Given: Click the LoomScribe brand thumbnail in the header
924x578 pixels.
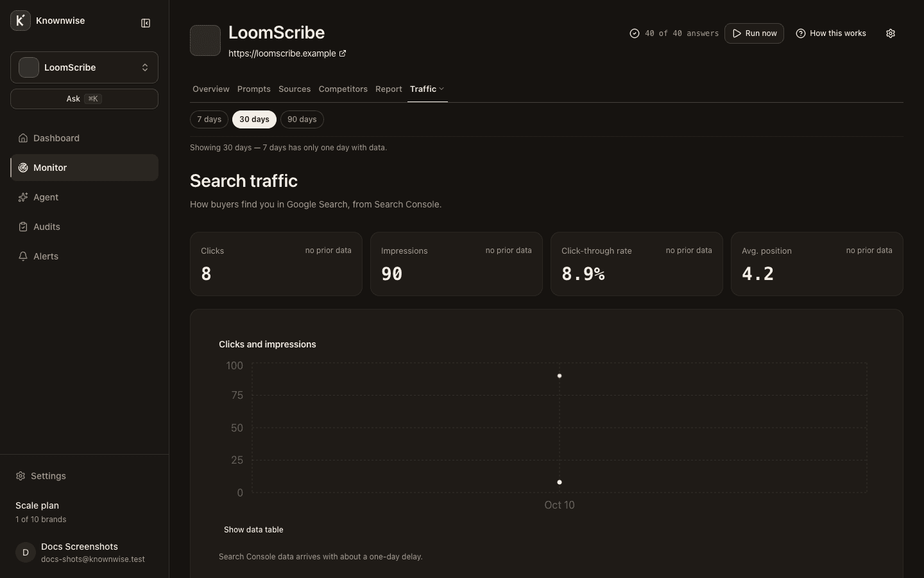Looking at the screenshot, I should point(205,40).
